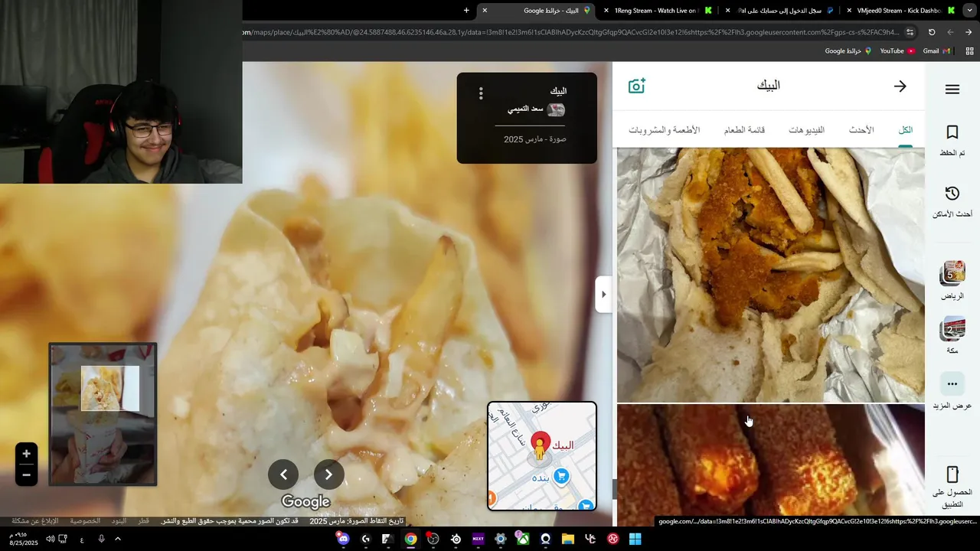This screenshot has height=551, width=980.
Task: Open the Google Maps (خرائط Google) bookmark
Action: [848, 51]
